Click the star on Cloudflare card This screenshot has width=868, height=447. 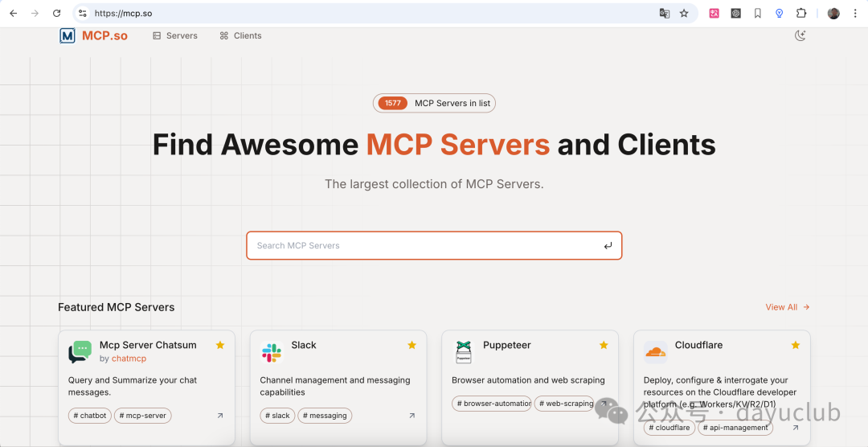[796, 345]
